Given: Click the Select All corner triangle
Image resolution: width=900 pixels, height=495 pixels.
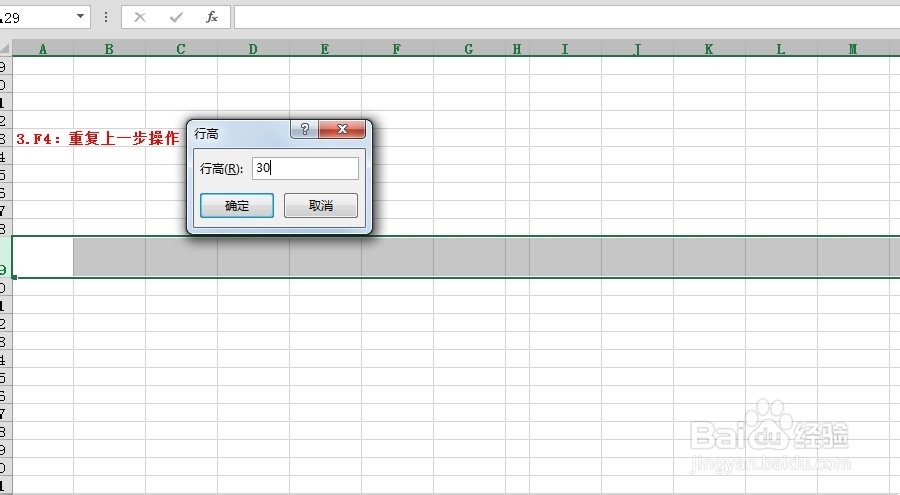Looking at the screenshot, I should 5,48.
